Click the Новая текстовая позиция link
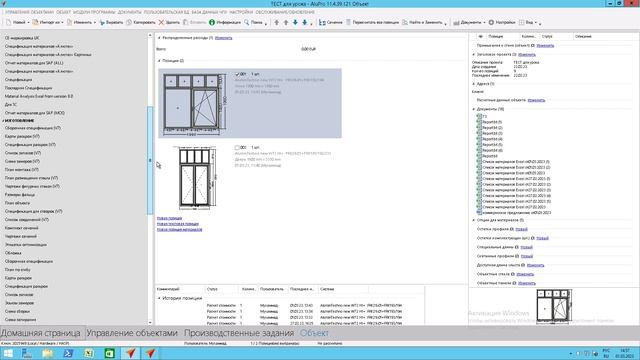The width and height of the screenshot is (640, 360). click(178, 224)
